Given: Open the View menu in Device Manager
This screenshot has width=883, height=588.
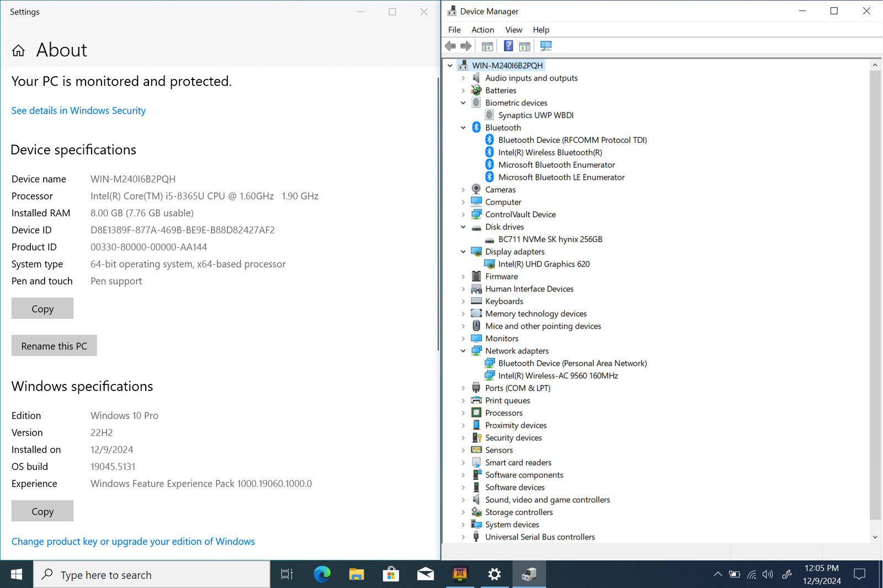Looking at the screenshot, I should pyautogui.click(x=513, y=30).
